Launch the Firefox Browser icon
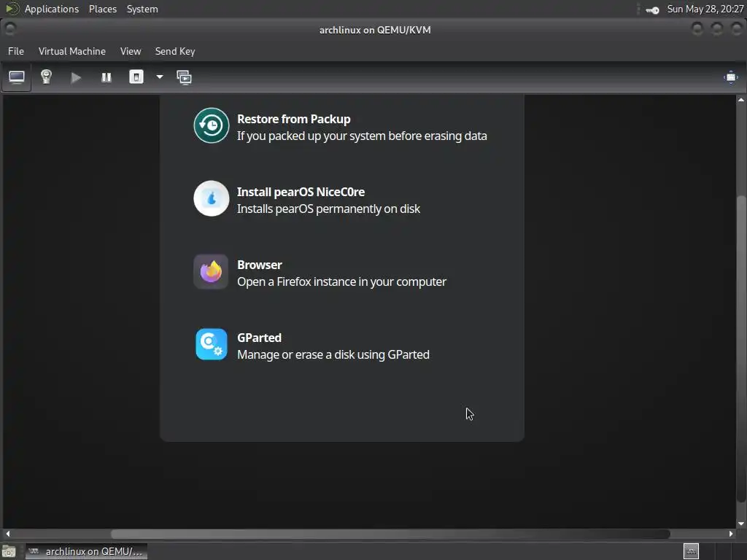Image resolution: width=747 pixels, height=560 pixels. [211, 271]
